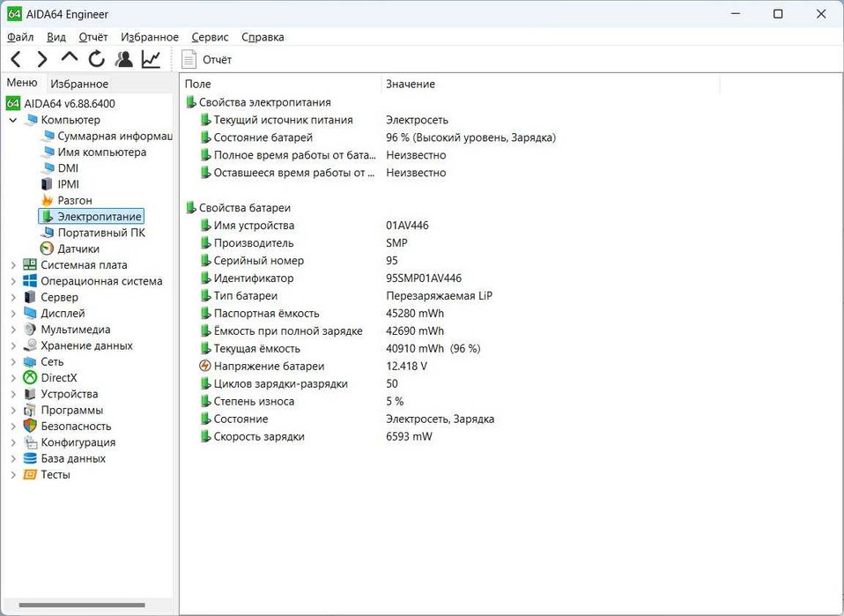Viewport: 844px width, 616px height.
Task: Expand the Системная плата node
Action: click(x=13, y=265)
